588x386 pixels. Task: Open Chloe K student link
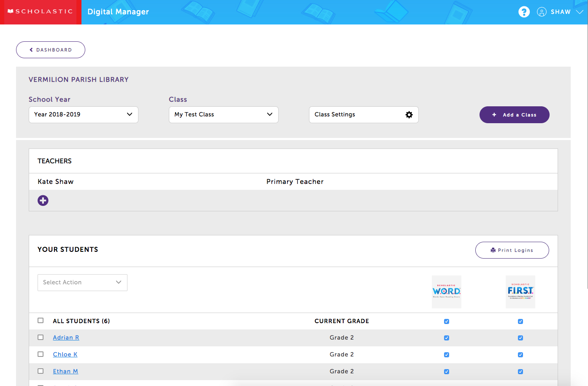pyautogui.click(x=65, y=354)
